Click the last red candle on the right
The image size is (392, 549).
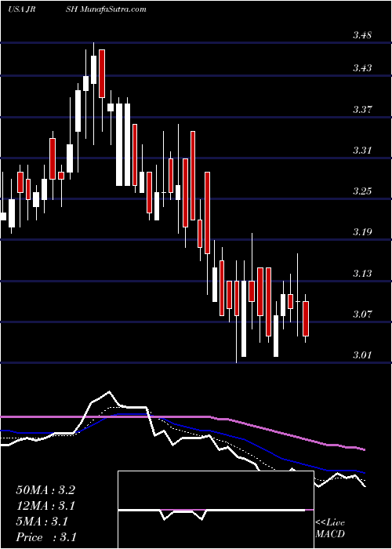coord(306,318)
